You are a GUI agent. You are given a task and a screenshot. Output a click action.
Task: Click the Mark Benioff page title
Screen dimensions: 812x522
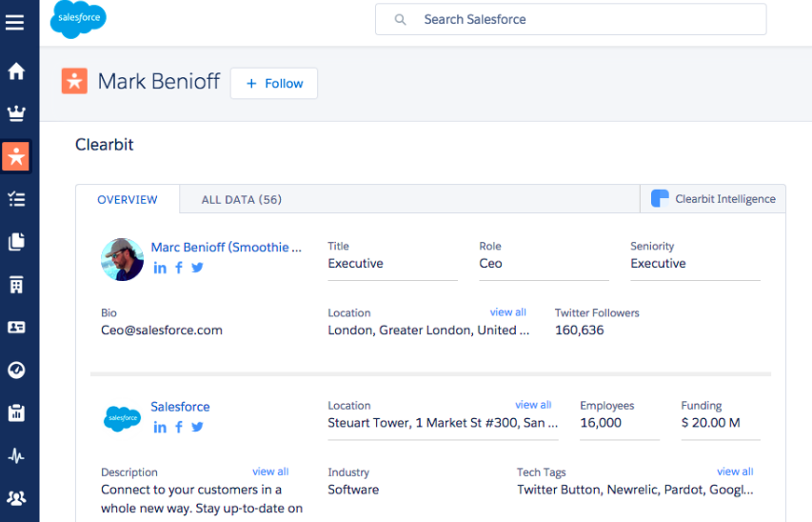tap(159, 81)
